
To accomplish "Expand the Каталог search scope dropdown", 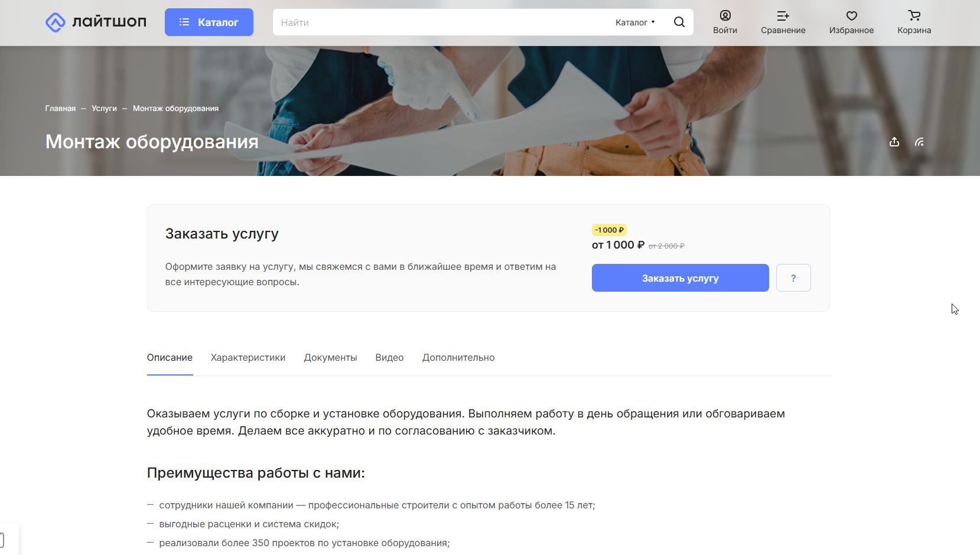I will [x=635, y=22].
